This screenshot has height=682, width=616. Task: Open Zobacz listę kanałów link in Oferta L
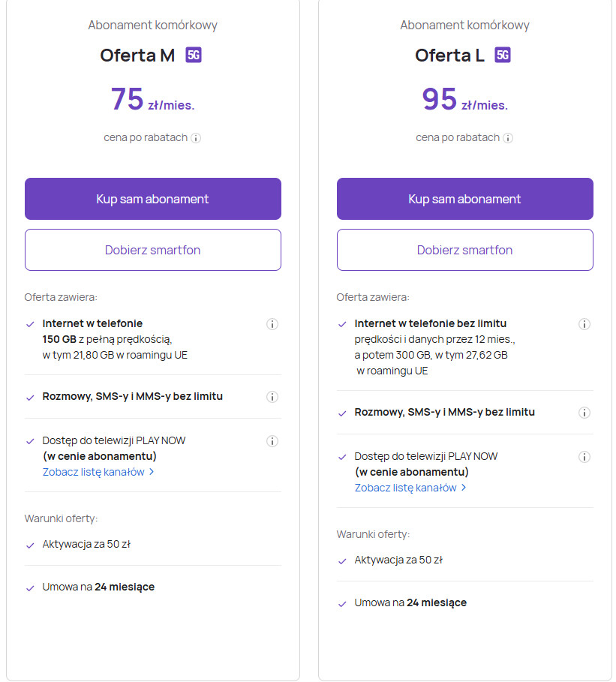click(410, 488)
